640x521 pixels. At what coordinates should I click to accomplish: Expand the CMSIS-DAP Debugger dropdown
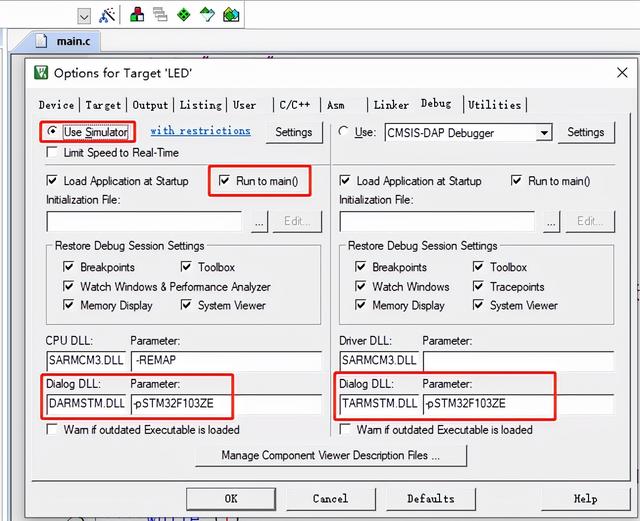pyautogui.click(x=544, y=132)
